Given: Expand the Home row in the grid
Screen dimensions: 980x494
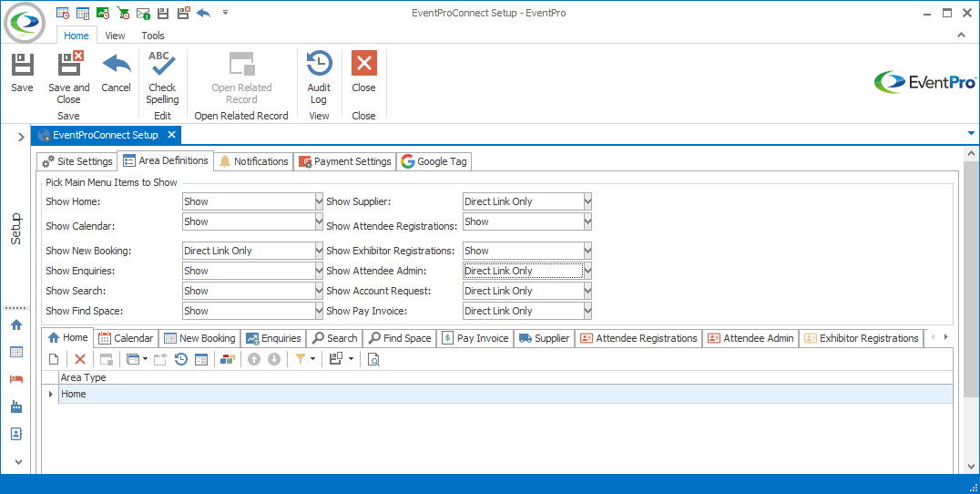Looking at the screenshot, I should coord(51,394).
